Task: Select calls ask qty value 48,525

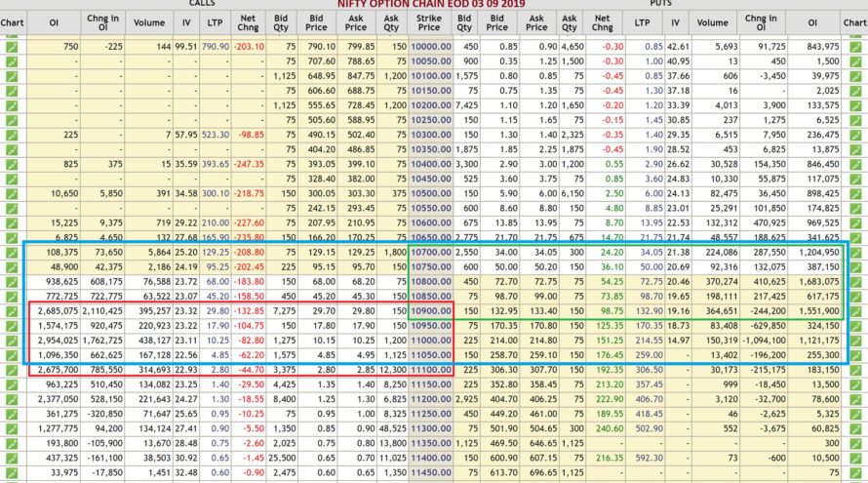Action: (393, 428)
